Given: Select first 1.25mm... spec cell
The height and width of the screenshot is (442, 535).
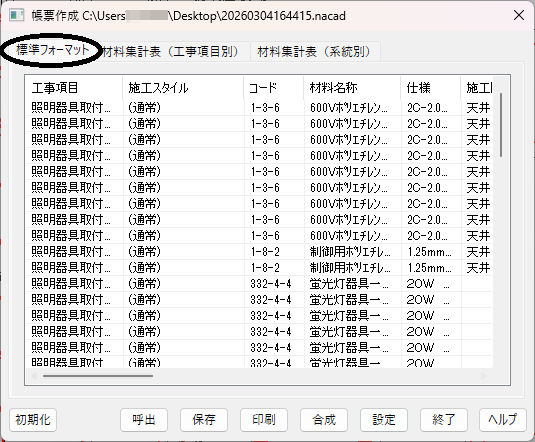Looking at the screenshot, I should [430, 252].
